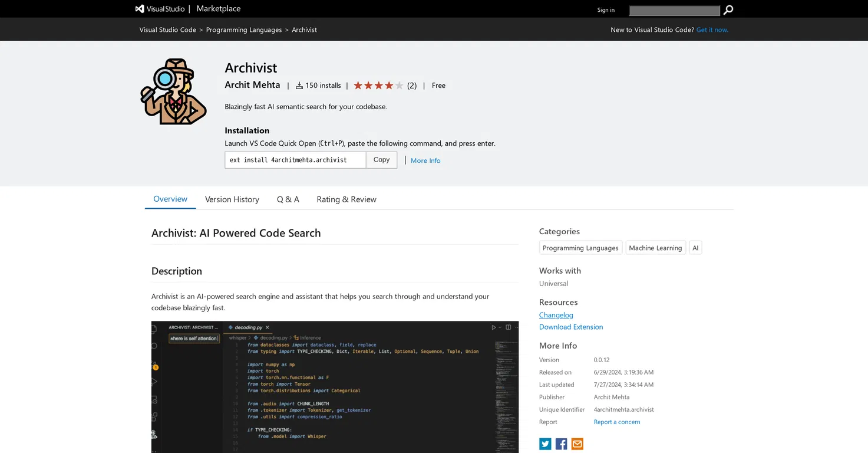This screenshot has width=868, height=453.
Task: Focus the Marketplace search input field
Action: click(675, 11)
